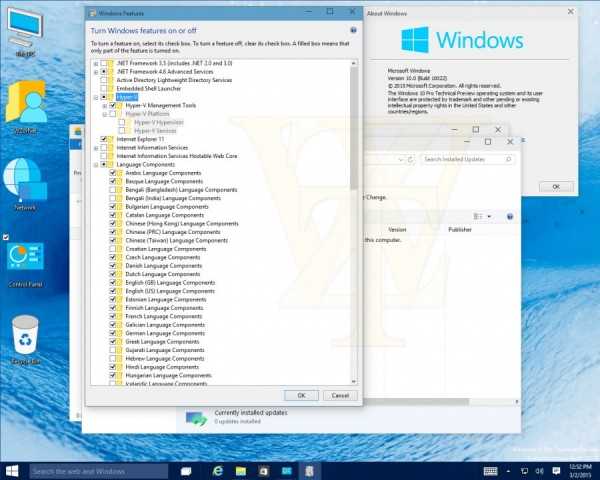
Task: Select the Hyper-V tree item
Action: tap(127, 97)
